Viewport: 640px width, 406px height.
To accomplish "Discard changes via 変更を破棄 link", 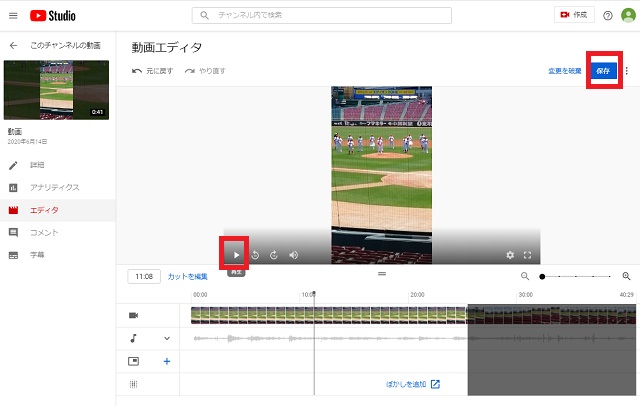I will pyautogui.click(x=565, y=71).
